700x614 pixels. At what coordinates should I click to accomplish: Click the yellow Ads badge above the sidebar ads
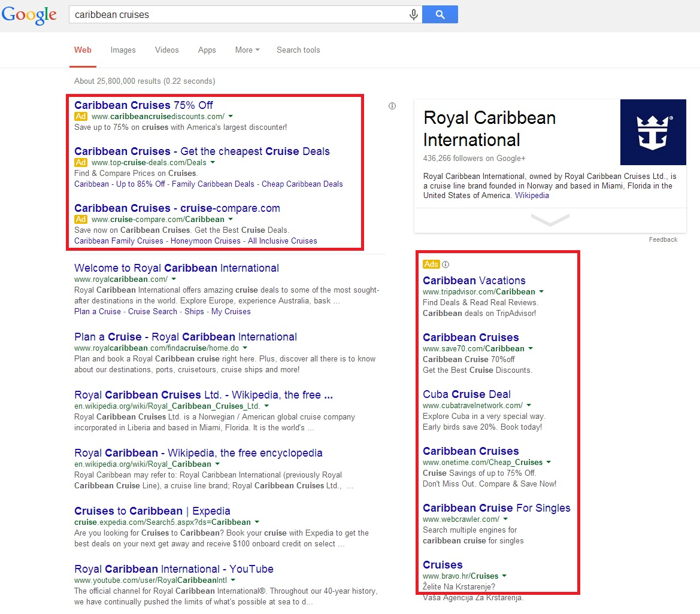431,264
